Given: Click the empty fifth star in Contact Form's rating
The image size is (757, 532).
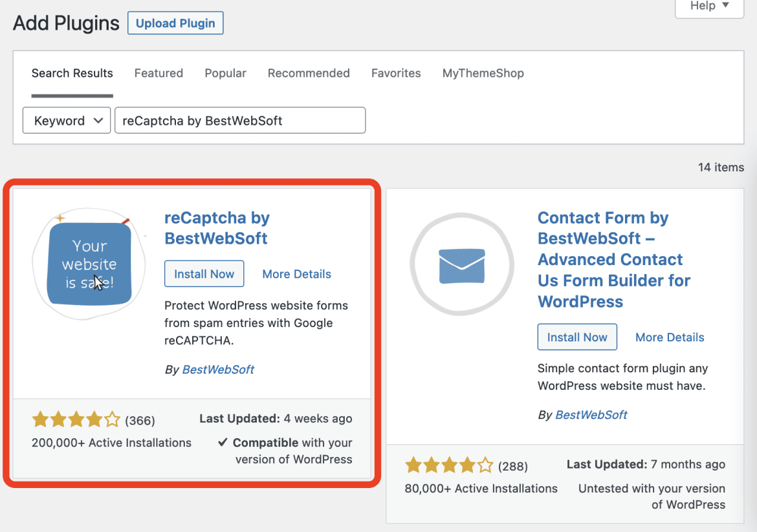Looking at the screenshot, I should click(x=485, y=465).
